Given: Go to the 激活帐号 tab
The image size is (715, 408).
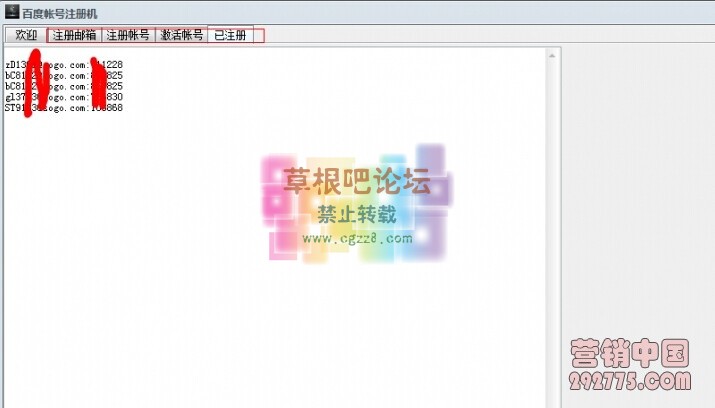Looking at the screenshot, I should click(x=181, y=35).
